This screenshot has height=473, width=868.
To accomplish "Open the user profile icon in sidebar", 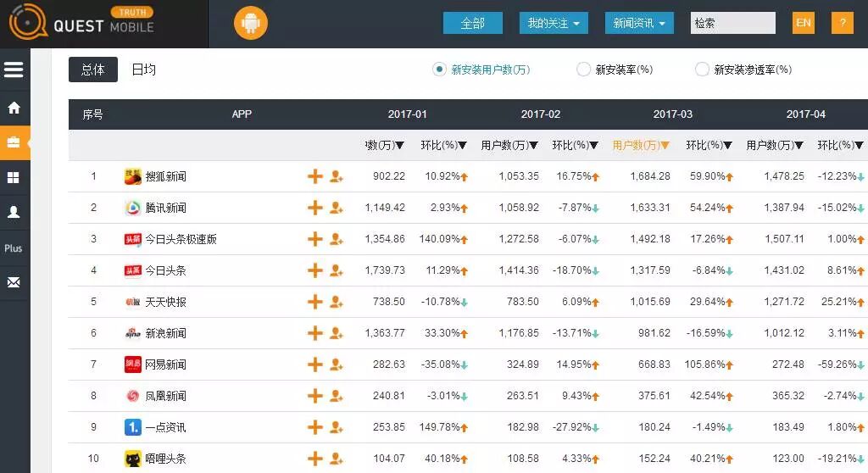I will pyautogui.click(x=14, y=212).
